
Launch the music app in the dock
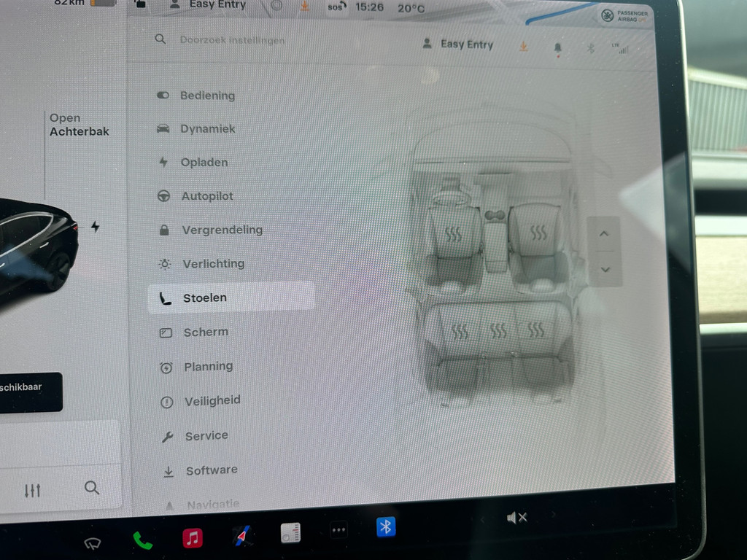(193, 538)
